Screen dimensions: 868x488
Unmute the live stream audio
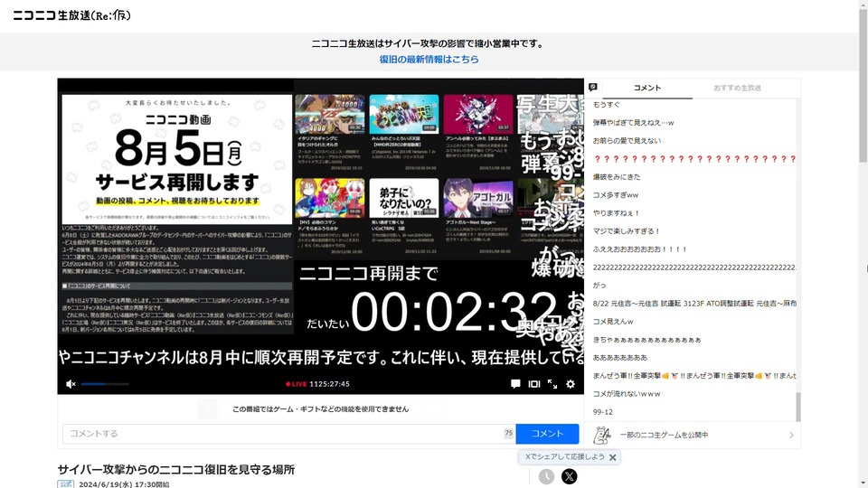click(x=71, y=384)
